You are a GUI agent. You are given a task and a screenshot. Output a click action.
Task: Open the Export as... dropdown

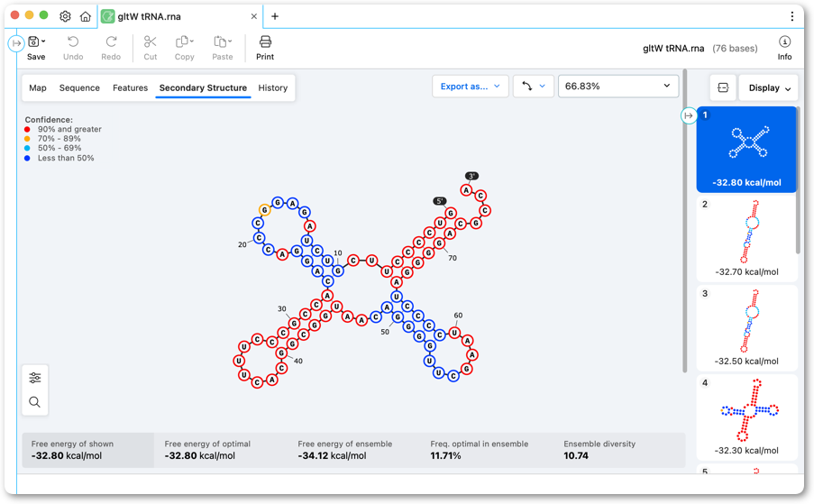tap(471, 87)
